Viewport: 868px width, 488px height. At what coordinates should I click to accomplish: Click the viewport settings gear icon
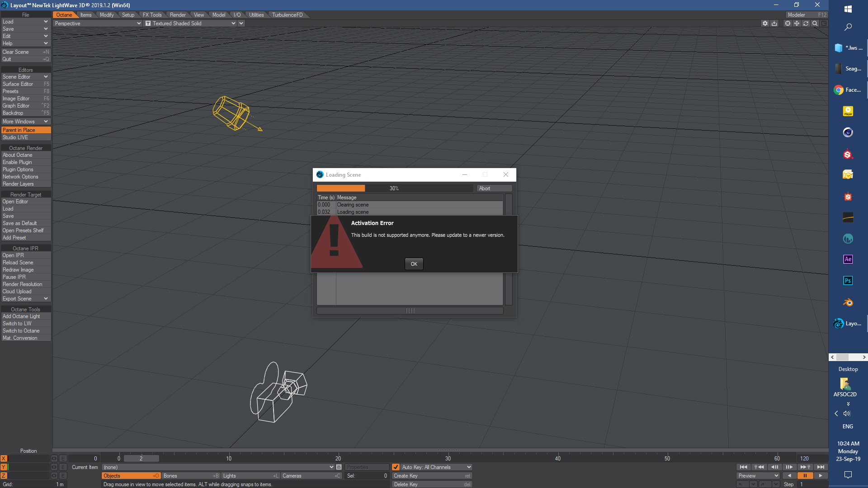coord(764,23)
